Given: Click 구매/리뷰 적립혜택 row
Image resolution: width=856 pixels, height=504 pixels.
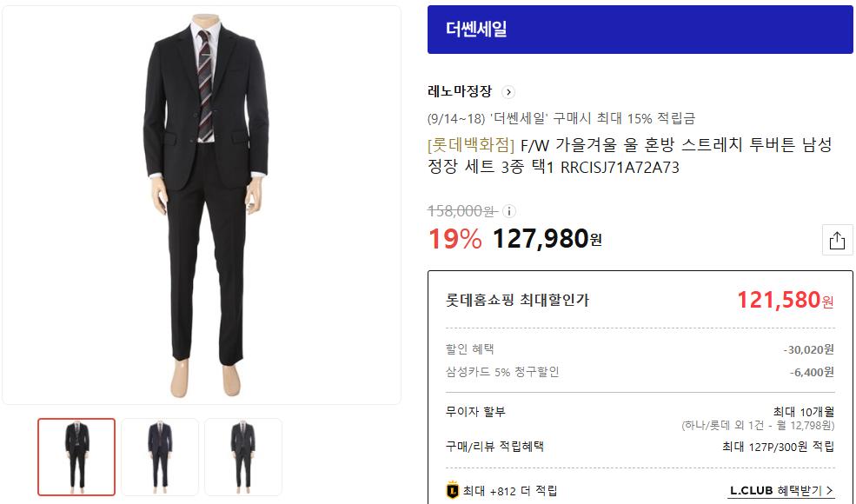Looking at the screenshot, I should [640, 447].
